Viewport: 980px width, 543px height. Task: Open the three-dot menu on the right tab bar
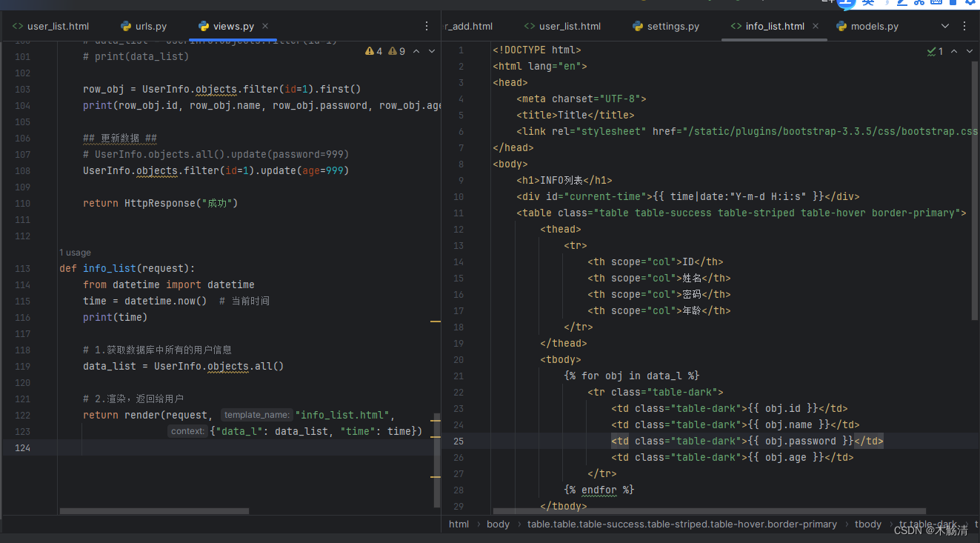pyautogui.click(x=964, y=25)
